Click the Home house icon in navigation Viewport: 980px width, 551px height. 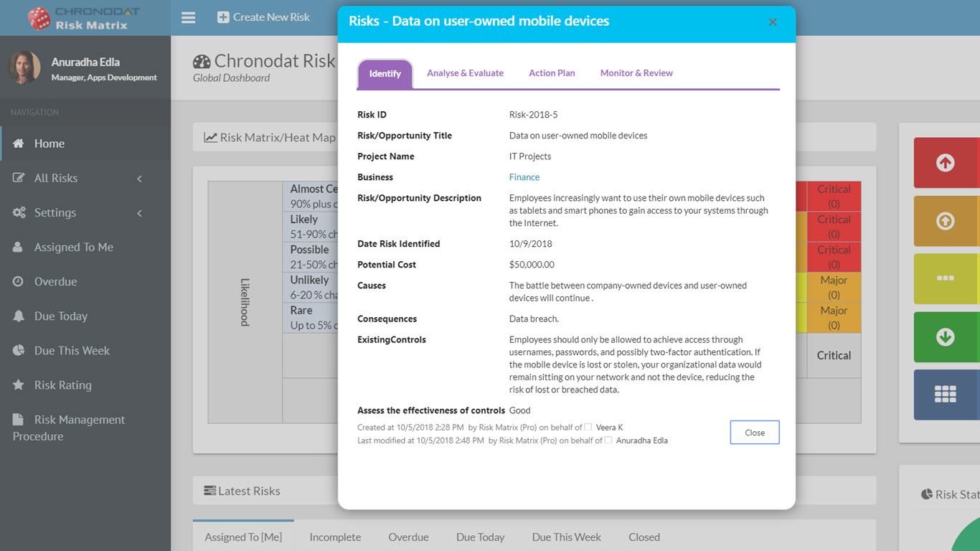point(19,143)
